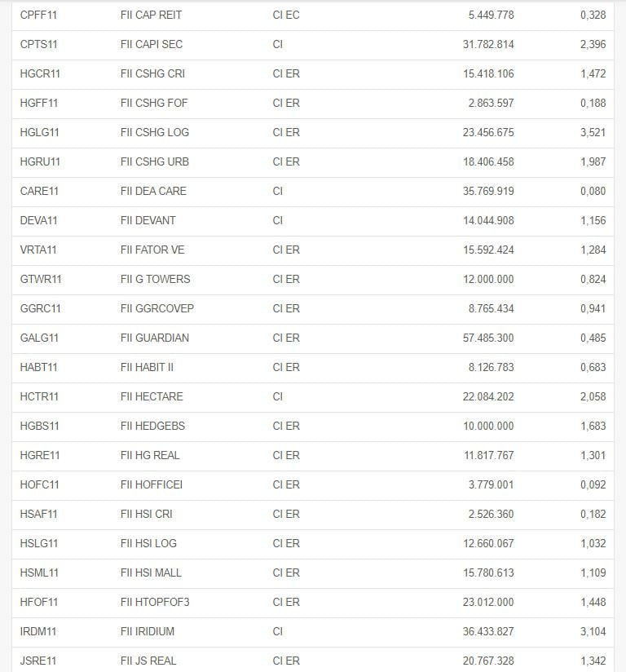
Task: Select the HGBS11 ticker
Action: tap(39, 426)
